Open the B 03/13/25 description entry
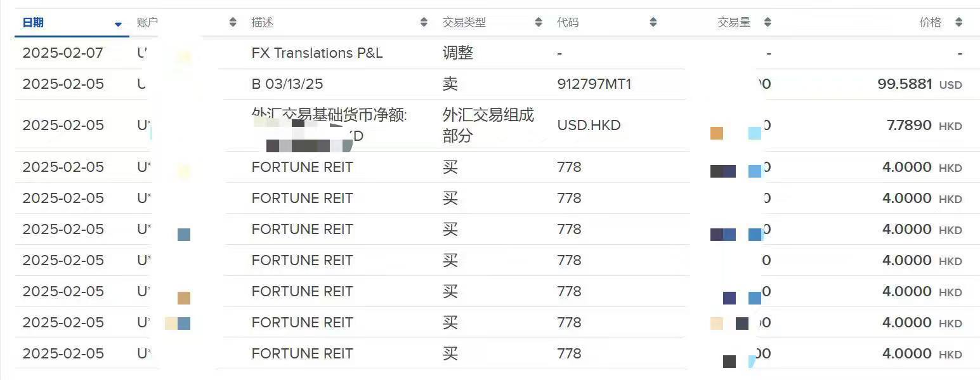The height and width of the screenshot is (380, 980). (x=287, y=84)
